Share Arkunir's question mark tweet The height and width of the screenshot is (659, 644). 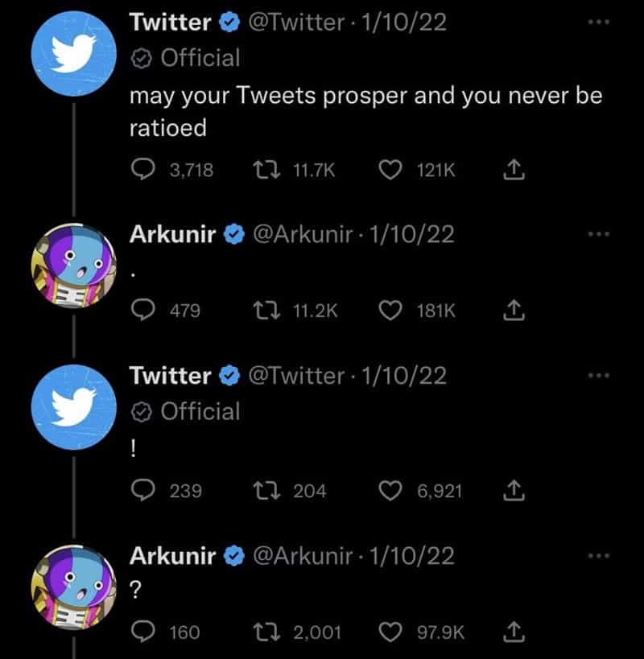513,632
